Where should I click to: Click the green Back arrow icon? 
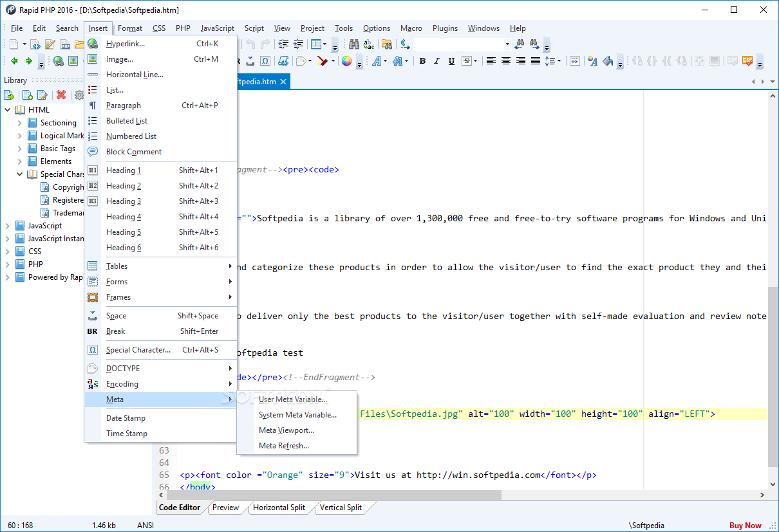pos(14,61)
